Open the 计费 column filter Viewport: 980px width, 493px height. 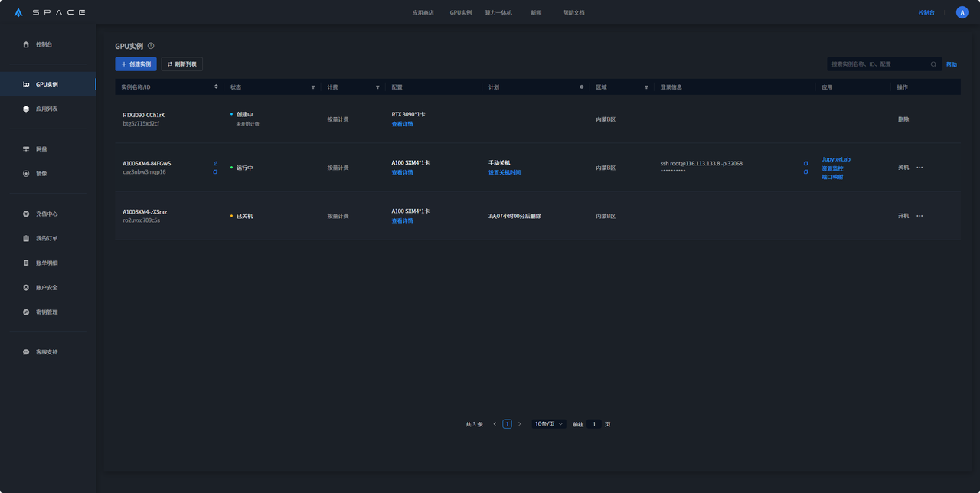377,87
